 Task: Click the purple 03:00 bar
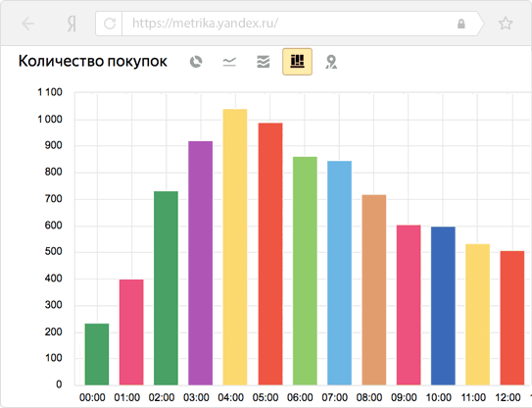[x=201, y=263]
